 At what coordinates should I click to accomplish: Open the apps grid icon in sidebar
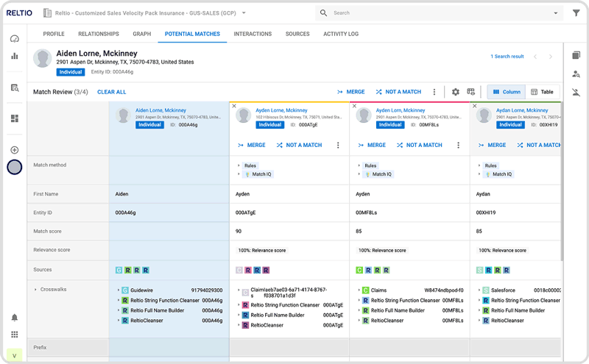[x=14, y=335]
